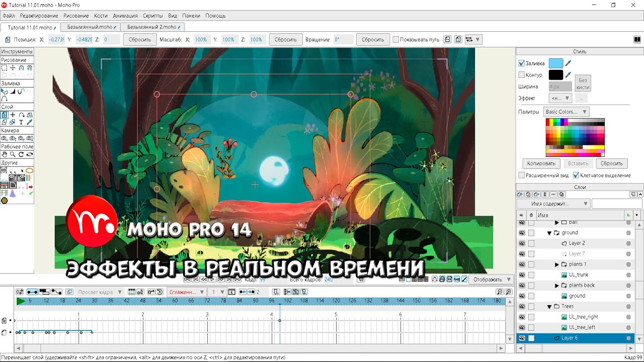Image resolution: width=644 pixels, height=362 pixels.
Task: Open the Скрипты menu
Action: coord(152,16)
